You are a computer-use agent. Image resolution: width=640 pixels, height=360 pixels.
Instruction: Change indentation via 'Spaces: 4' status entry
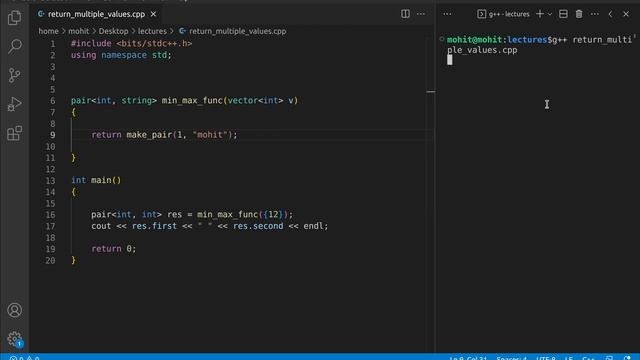tap(511, 358)
